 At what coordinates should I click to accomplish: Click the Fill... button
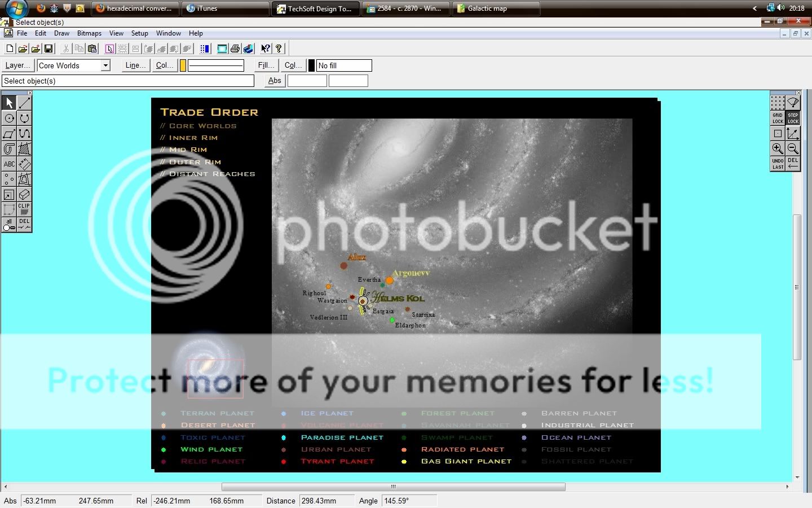(266, 65)
